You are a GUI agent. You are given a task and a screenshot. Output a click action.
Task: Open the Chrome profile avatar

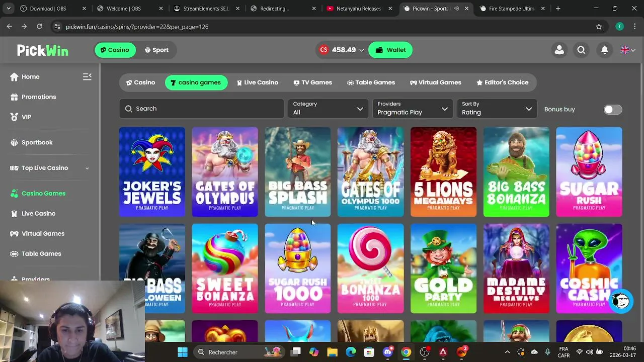coord(619,27)
